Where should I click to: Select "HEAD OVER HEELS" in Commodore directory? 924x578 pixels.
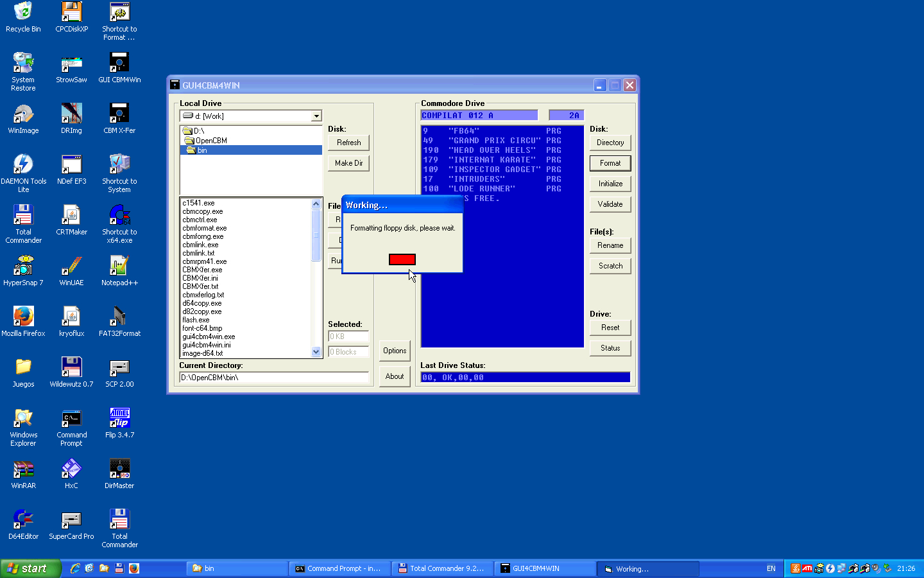pyautogui.click(x=492, y=150)
